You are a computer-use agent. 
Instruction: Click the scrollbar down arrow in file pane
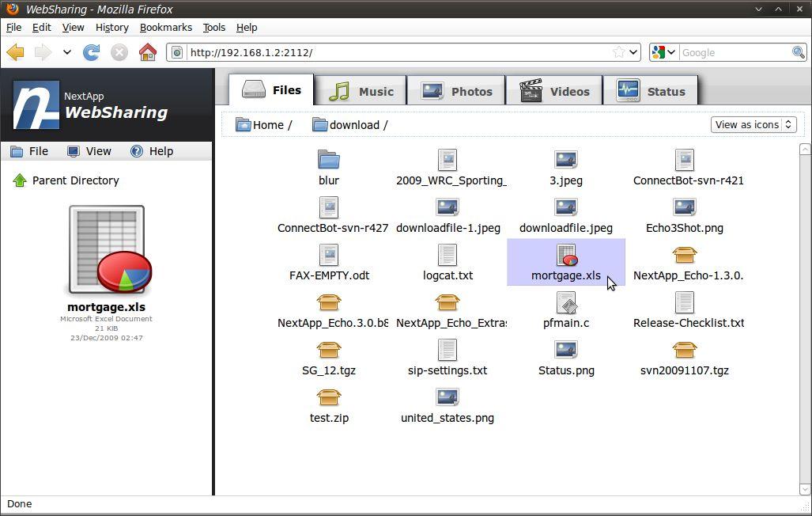pos(805,489)
